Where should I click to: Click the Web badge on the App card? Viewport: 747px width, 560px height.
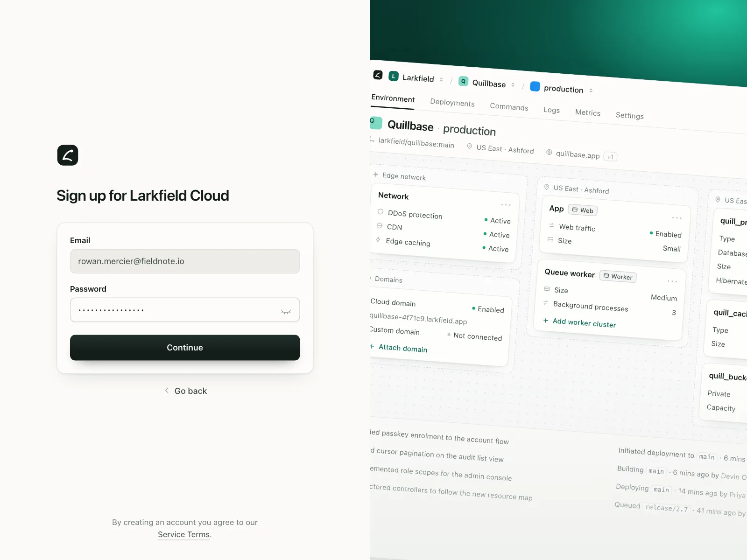[583, 210]
